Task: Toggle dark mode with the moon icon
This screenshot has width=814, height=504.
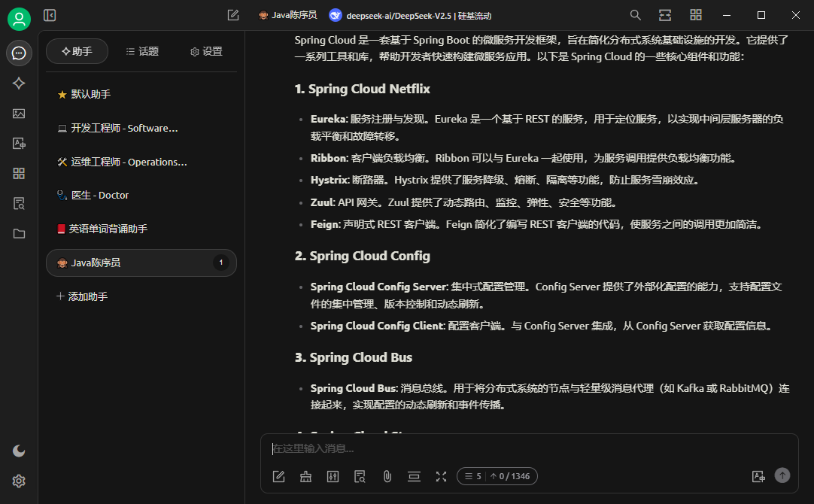Action: tap(19, 451)
